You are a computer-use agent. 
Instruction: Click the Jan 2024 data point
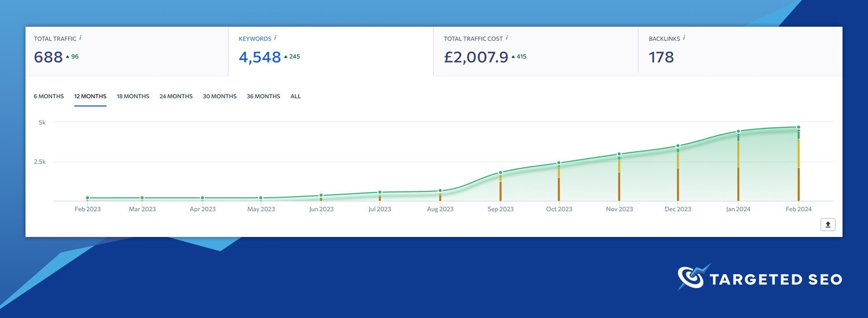point(738,131)
